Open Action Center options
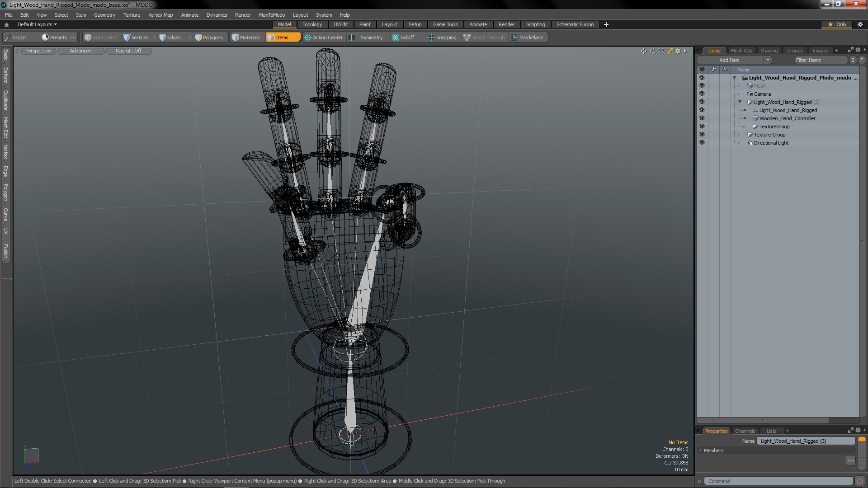The image size is (868, 488). (324, 38)
